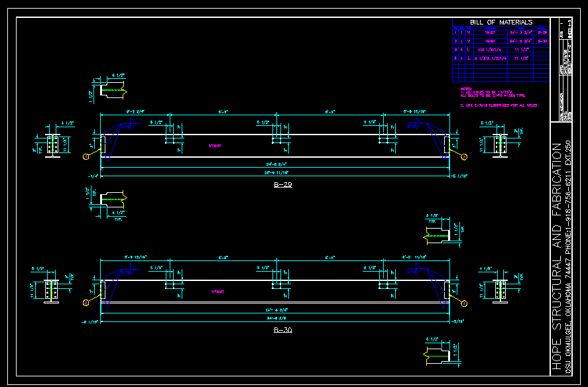Screen dimensions: 588x387
Task: Select the blue weld symbol arrow at B-29 left end
Action: pyautogui.click(x=131, y=124)
